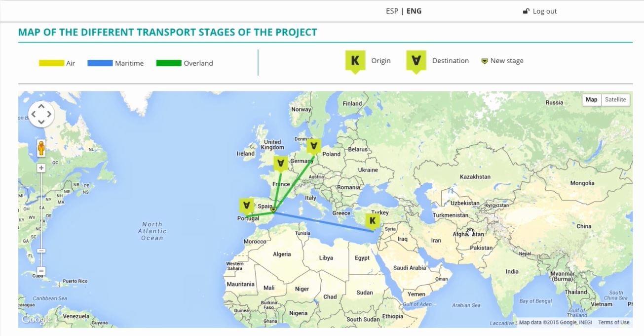Image resolution: width=644 pixels, height=336 pixels.
Task: Click the Origin icon in the legend
Action: point(355,62)
